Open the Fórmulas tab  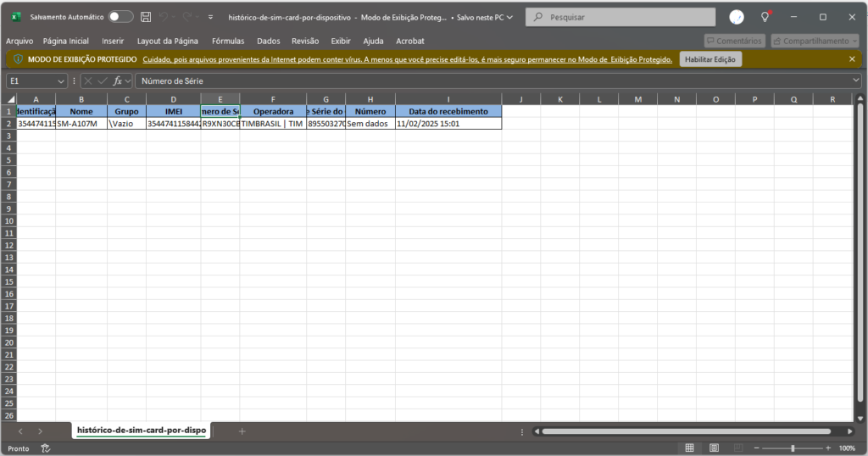pyautogui.click(x=228, y=41)
